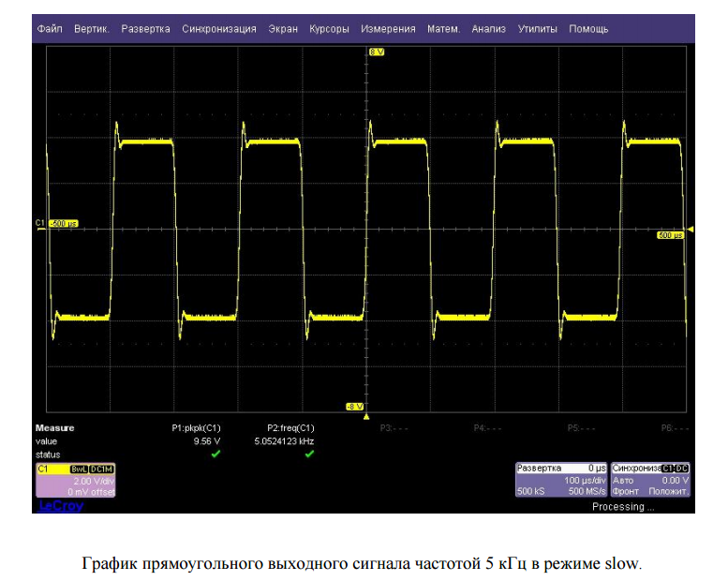Image resolution: width=728 pixels, height=581 pixels.
Task: Click the C1 ground level marker
Action: pyautogui.click(x=40, y=223)
